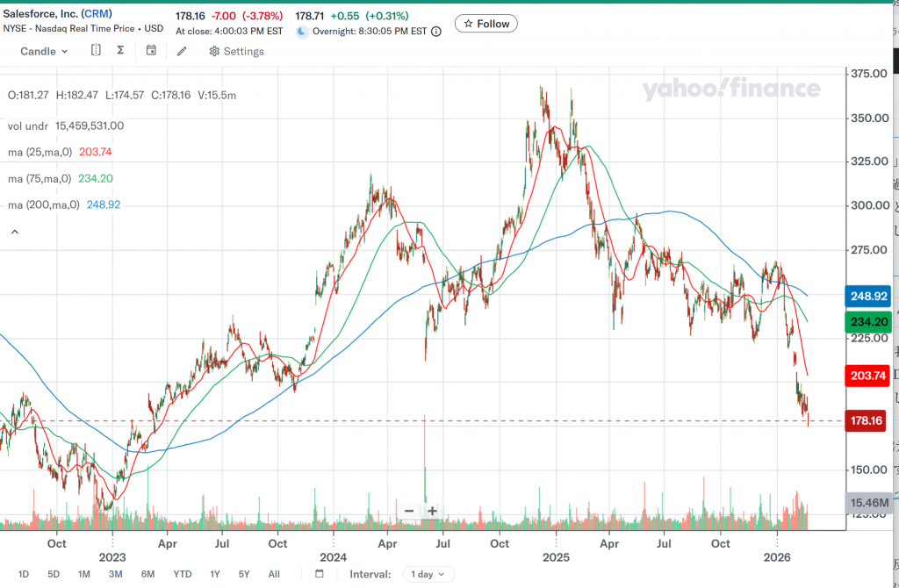
Task: Collapse the indicator legend with chevron
Action: (x=14, y=232)
